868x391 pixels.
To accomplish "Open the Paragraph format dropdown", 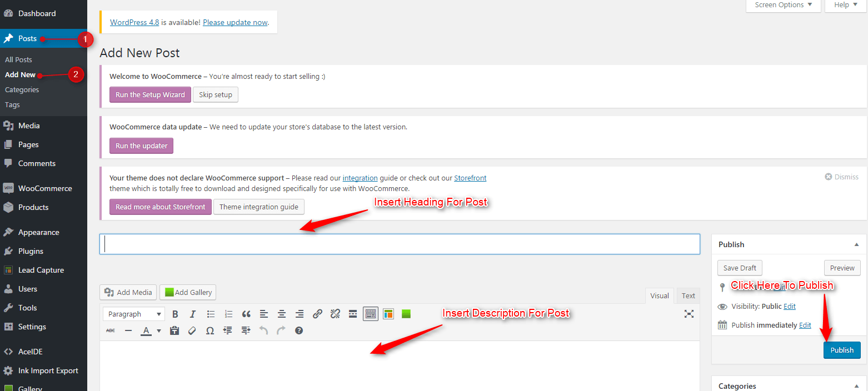I will pyautogui.click(x=134, y=314).
